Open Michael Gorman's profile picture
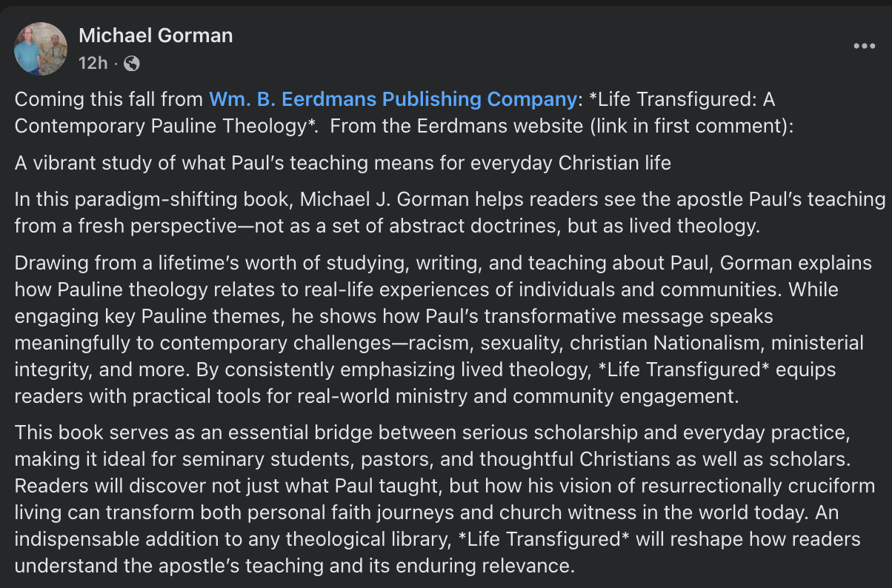 (x=41, y=49)
